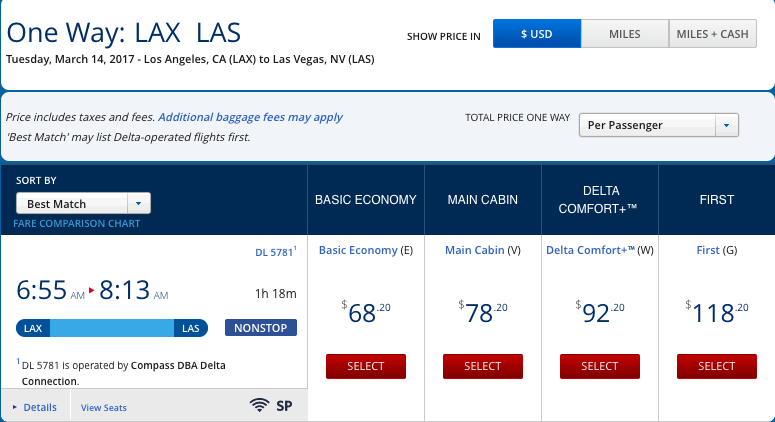Select the Delta Comfort+ $92.20 fare
This screenshot has width=775, height=422.
[600, 366]
